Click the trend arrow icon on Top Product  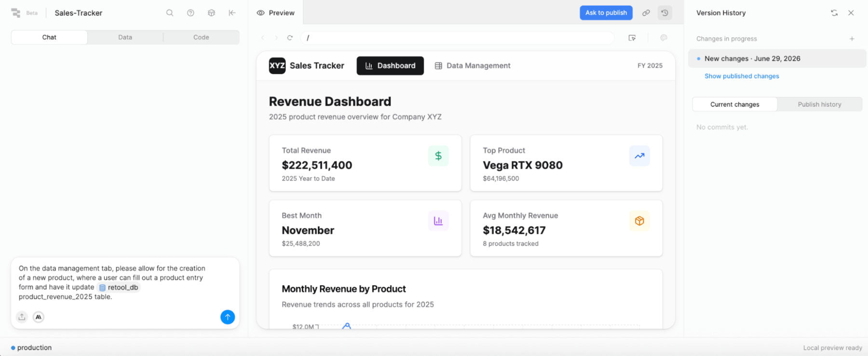639,156
